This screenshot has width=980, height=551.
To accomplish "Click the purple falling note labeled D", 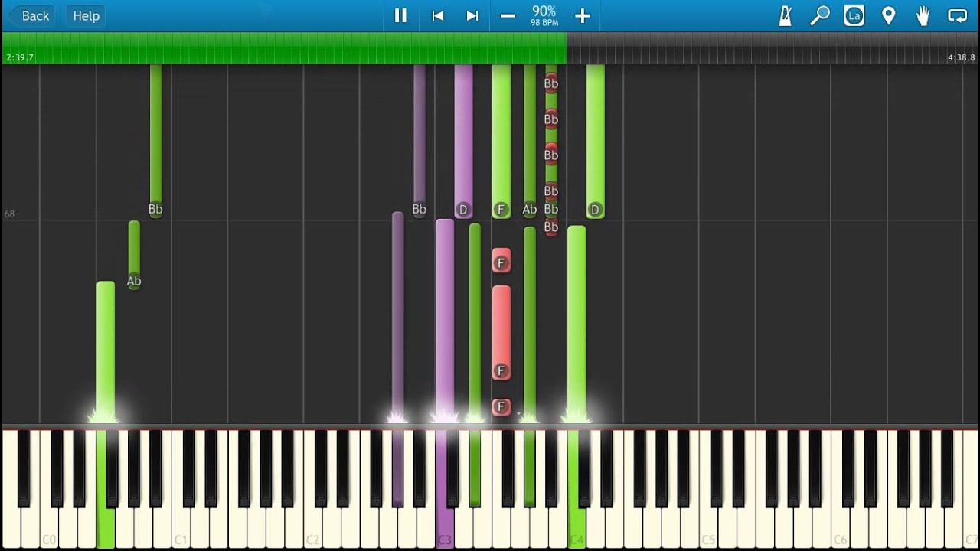I will pyautogui.click(x=463, y=142).
